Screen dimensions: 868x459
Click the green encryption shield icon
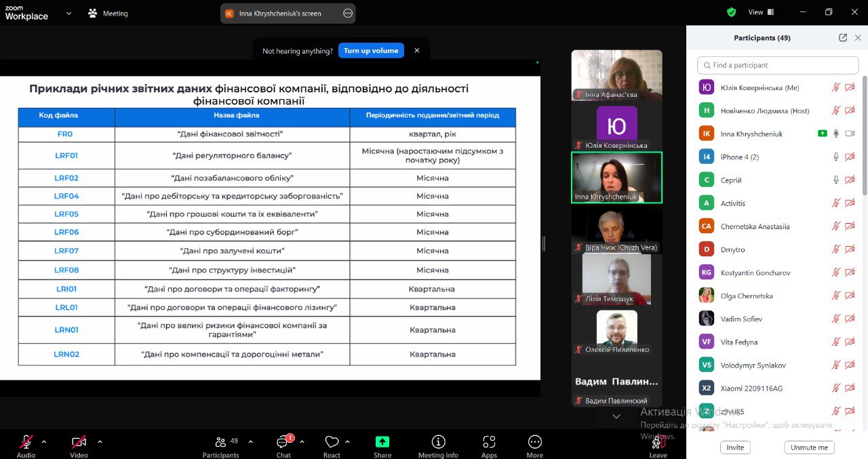pos(731,12)
